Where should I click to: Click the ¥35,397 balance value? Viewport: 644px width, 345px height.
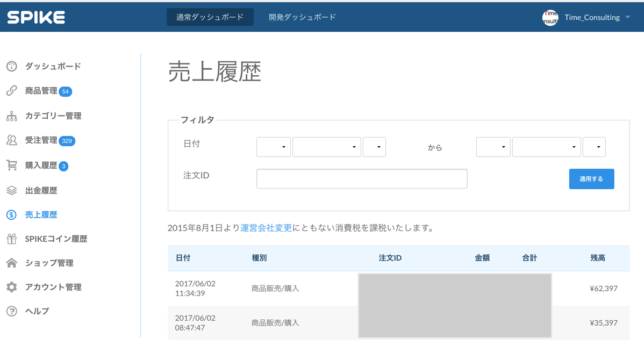[x=603, y=323]
